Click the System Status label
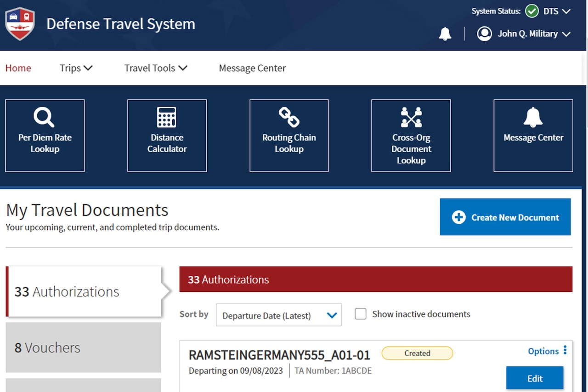This screenshot has height=392, width=588. pyautogui.click(x=496, y=11)
